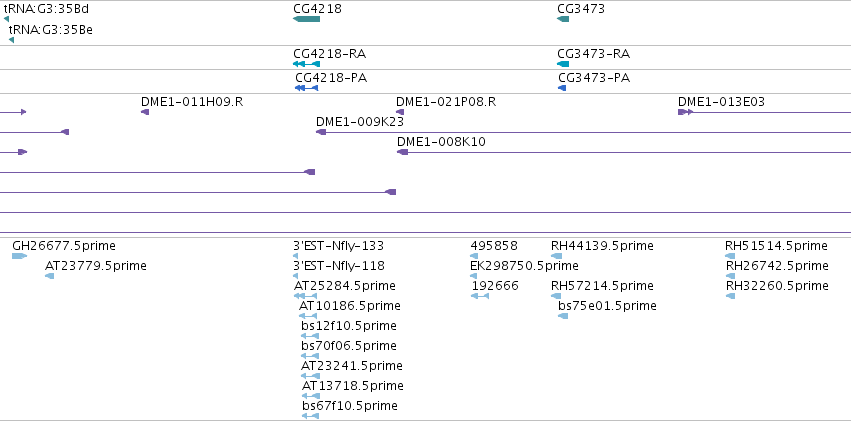Select the CG3473 gene glyph
Image resolution: width=851 pixels, height=421 pixels.
click(x=563, y=19)
